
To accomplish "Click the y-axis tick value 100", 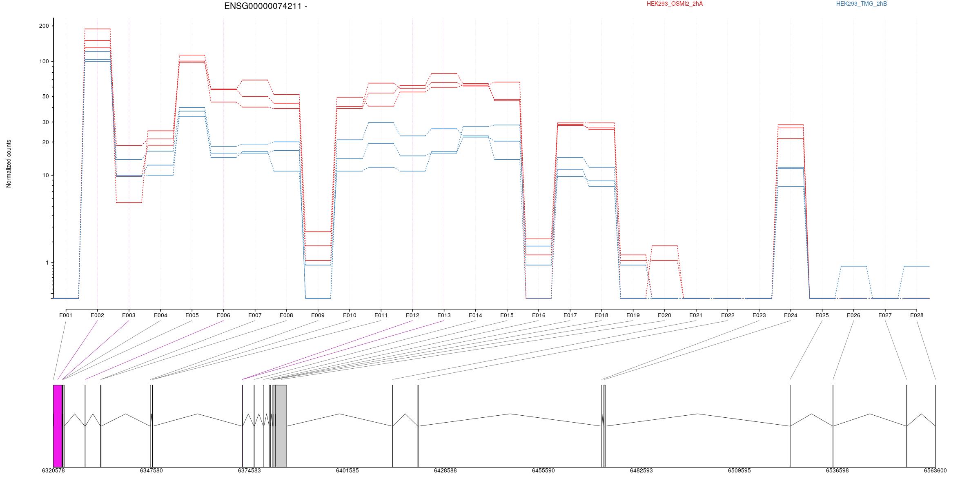I will [44, 61].
